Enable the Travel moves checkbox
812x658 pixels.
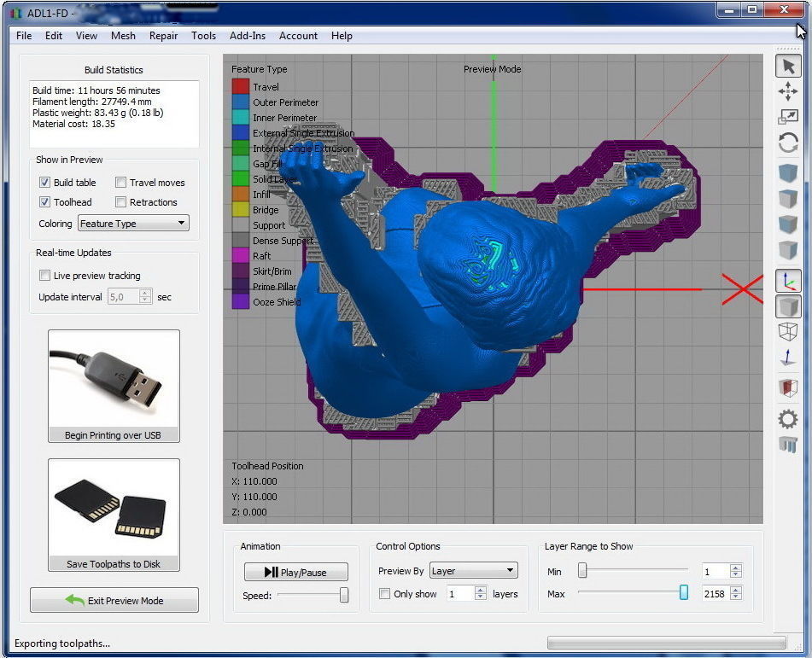click(120, 183)
